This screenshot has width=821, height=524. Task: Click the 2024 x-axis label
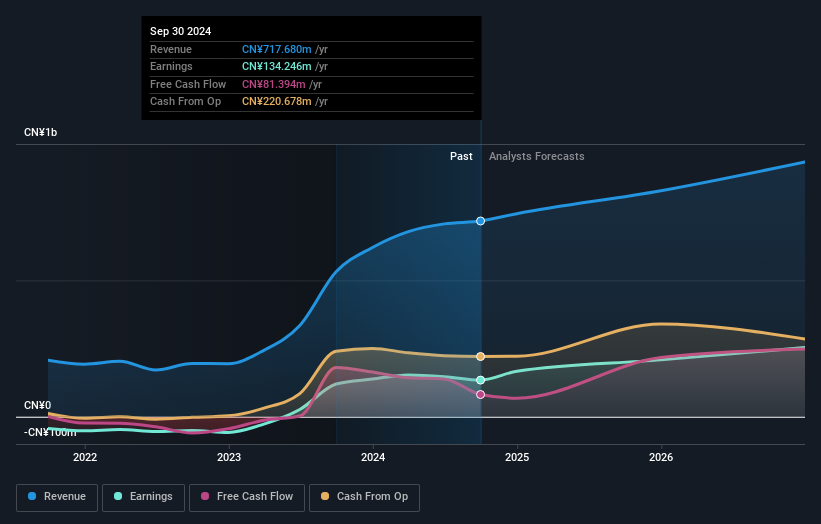(373, 457)
